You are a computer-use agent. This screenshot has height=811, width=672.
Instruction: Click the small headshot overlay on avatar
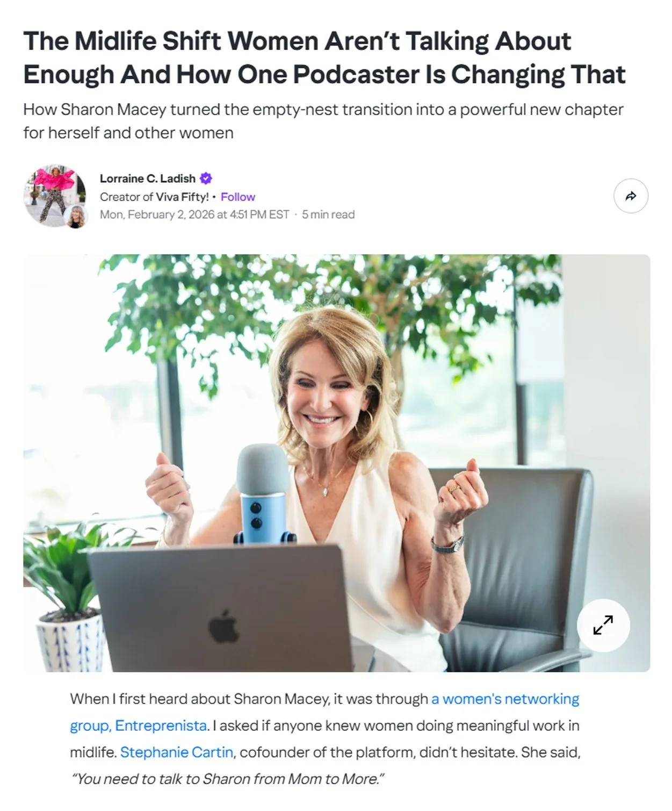76,217
